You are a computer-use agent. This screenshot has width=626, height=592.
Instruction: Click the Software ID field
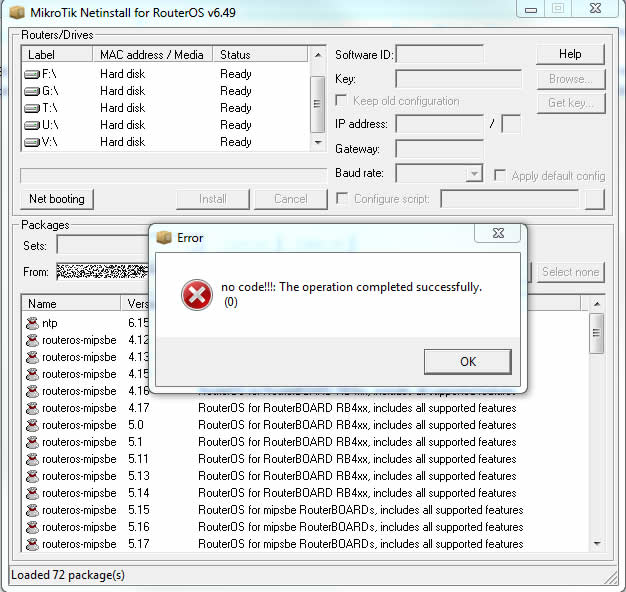point(440,54)
